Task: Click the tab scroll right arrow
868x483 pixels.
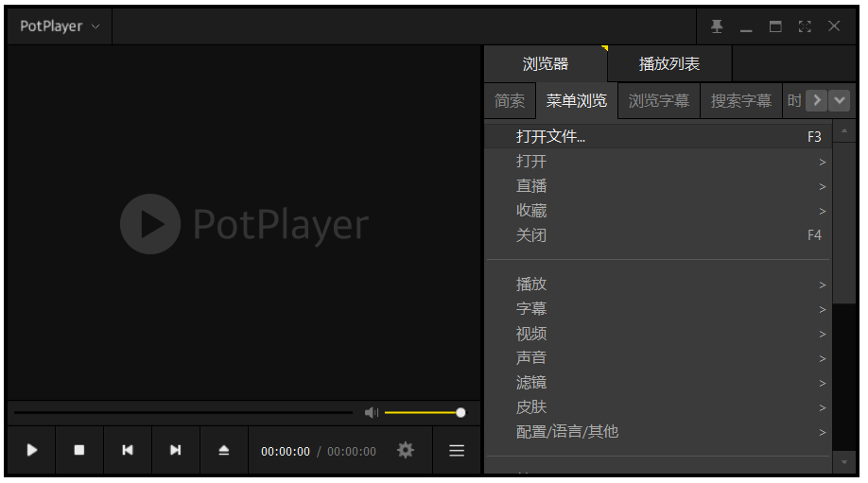Action: 817,101
